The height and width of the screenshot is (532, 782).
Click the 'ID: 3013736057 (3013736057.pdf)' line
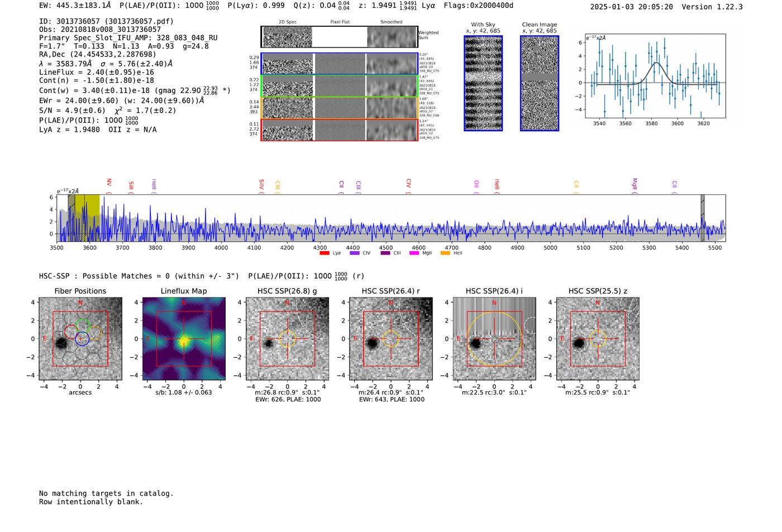pos(106,21)
